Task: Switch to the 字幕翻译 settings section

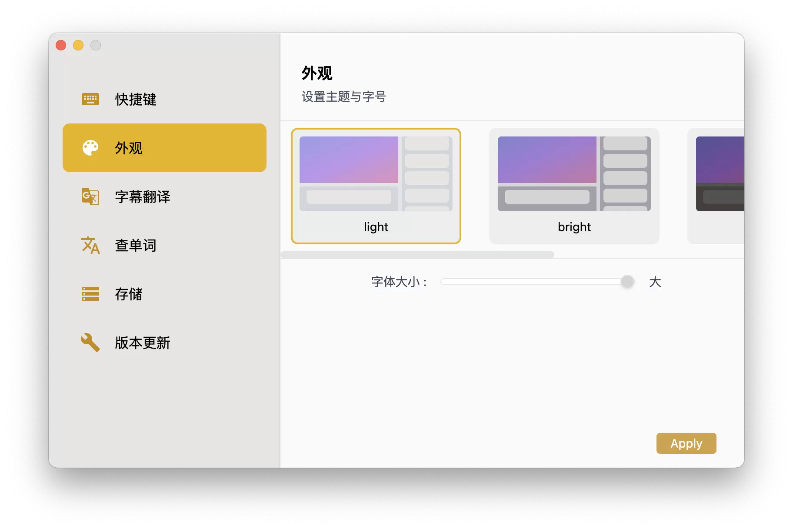Action: click(x=143, y=197)
